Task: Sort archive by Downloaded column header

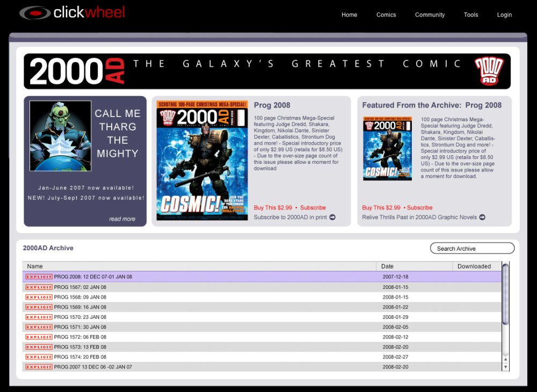Action: [x=477, y=266]
